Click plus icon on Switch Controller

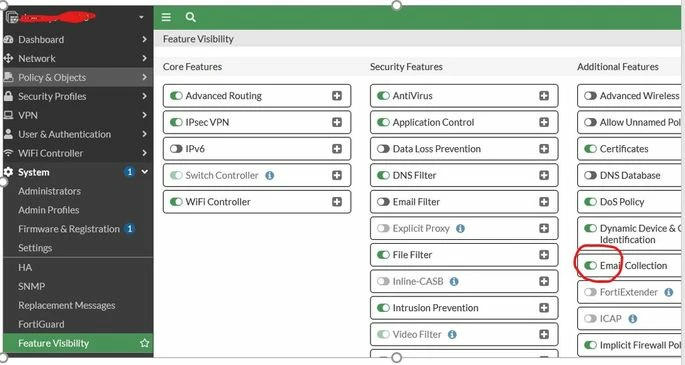[337, 176]
